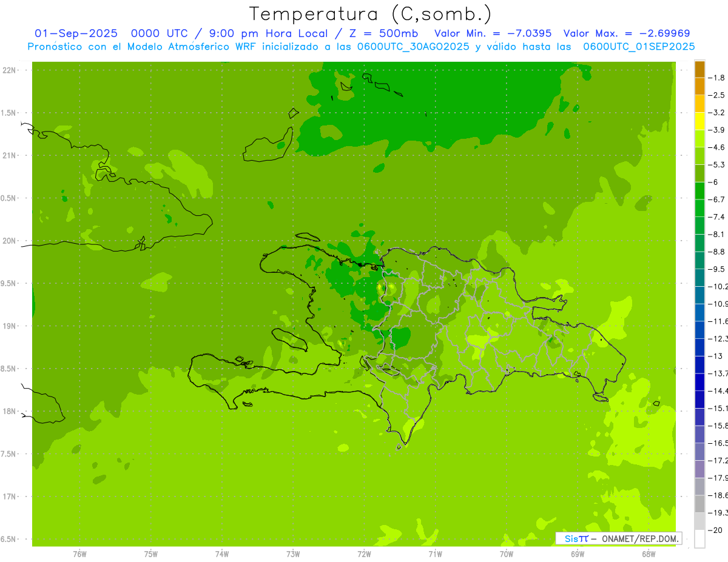Select the "21N" latitude label
The image size is (728, 562).
coord(10,156)
